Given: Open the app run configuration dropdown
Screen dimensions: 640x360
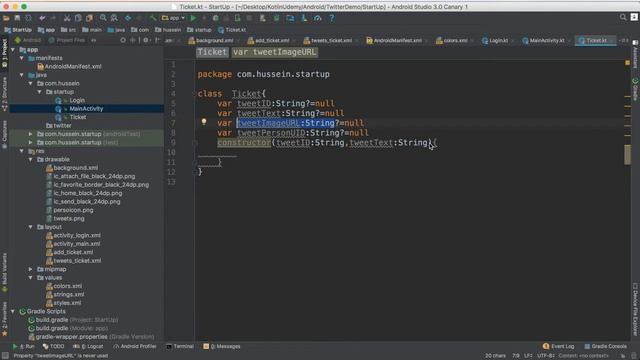Looking at the screenshot, I should point(173,18).
